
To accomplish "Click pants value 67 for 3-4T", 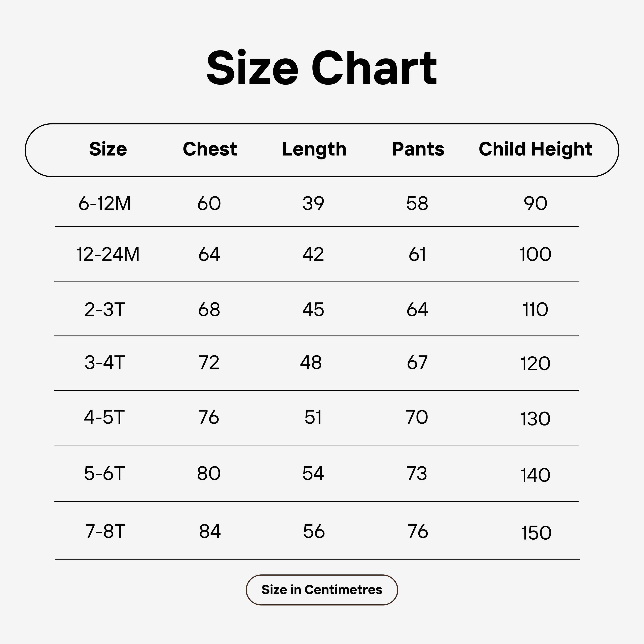I will click(417, 362).
